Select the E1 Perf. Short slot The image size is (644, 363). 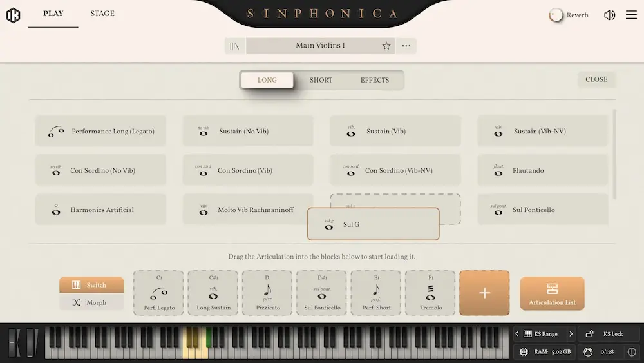coord(376,293)
